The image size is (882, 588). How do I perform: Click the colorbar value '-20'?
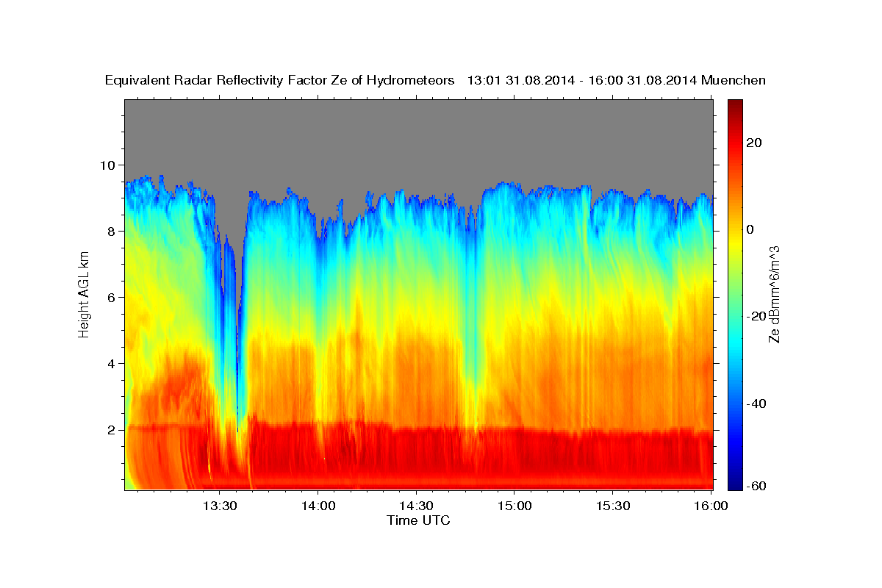click(x=757, y=316)
